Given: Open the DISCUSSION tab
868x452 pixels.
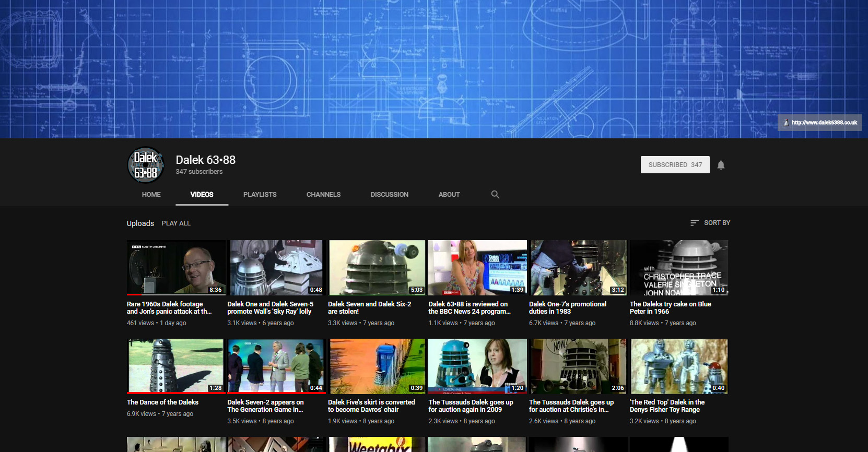Looking at the screenshot, I should [389, 194].
